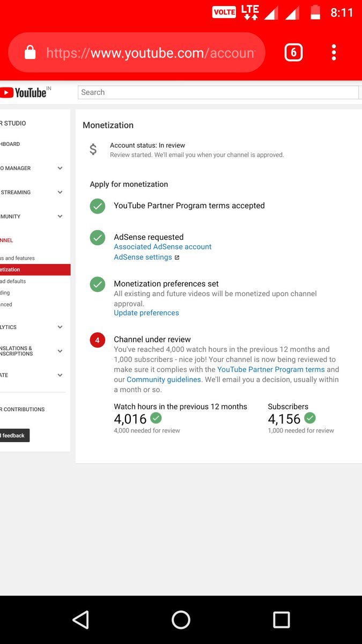Expand Translations & Transcriptions sidebar section

point(60,351)
